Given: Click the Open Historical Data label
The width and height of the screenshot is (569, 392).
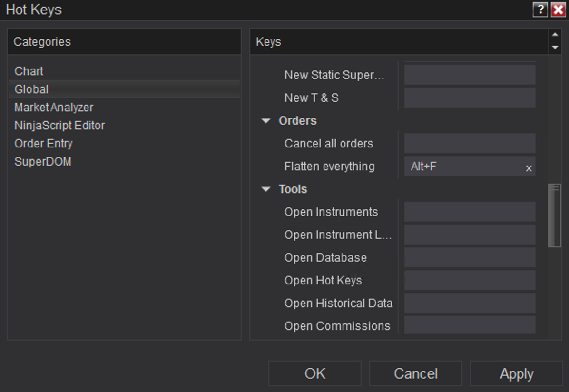Looking at the screenshot, I should tap(338, 304).
